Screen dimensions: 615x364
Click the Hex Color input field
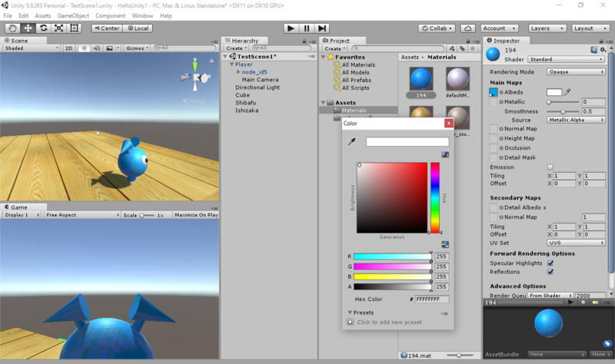coord(432,299)
